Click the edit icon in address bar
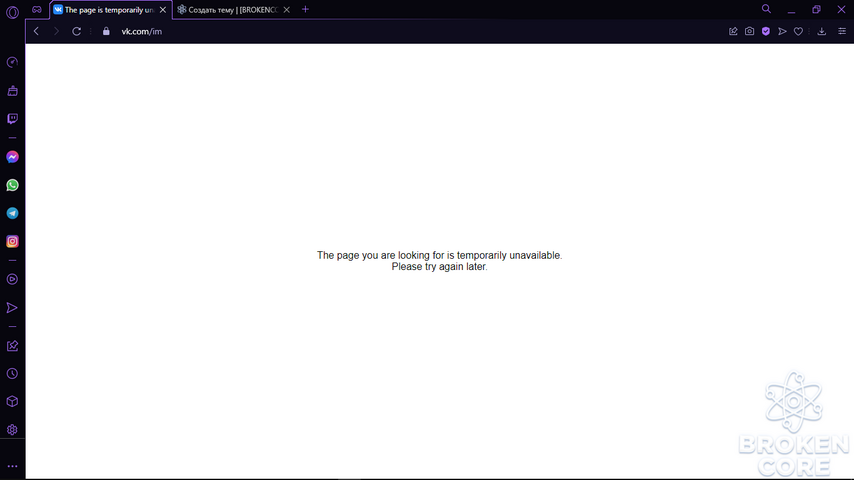The height and width of the screenshot is (480, 854). (733, 31)
